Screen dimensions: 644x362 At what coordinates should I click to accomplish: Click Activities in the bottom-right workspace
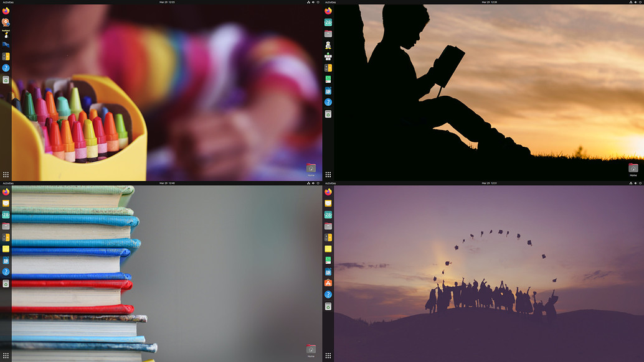click(x=330, y=183)
